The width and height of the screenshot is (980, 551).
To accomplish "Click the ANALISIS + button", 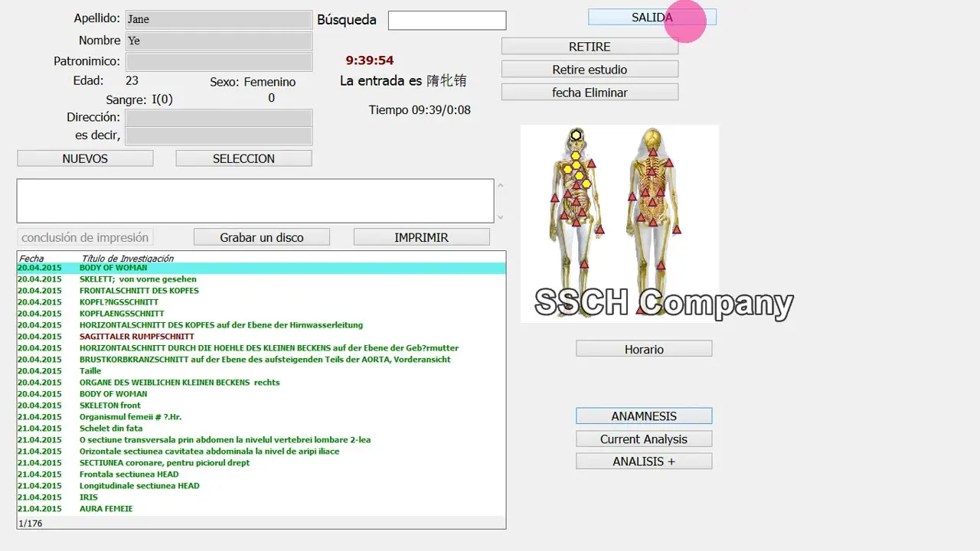I will click(644, 461).
